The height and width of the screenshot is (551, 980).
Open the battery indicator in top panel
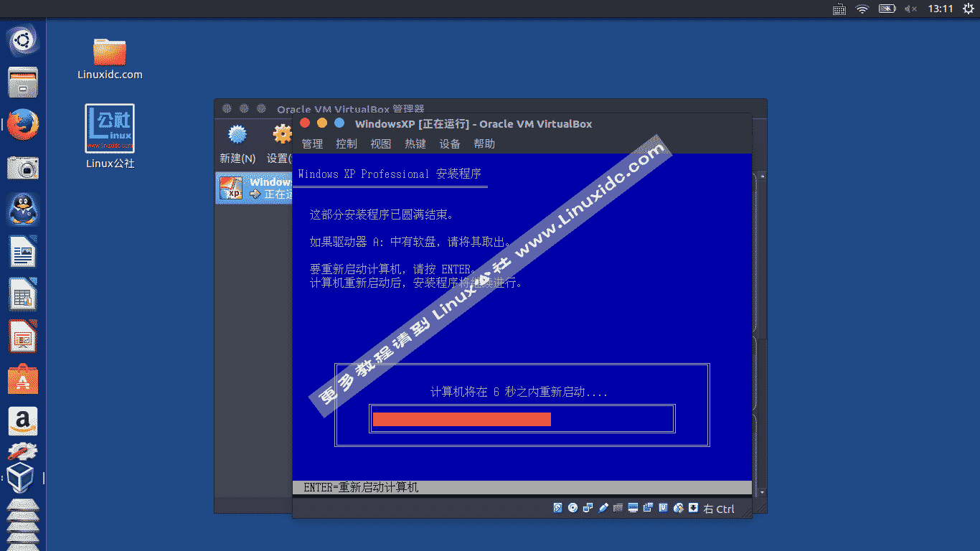coord(887,9)
